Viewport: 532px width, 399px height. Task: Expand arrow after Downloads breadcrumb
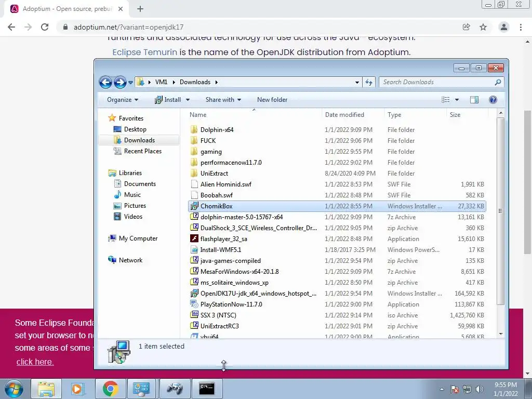click(216, 82)
